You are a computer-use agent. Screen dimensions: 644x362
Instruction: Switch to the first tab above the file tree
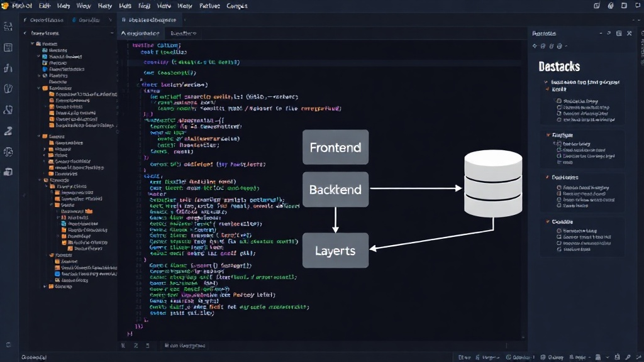click(43, 19)
